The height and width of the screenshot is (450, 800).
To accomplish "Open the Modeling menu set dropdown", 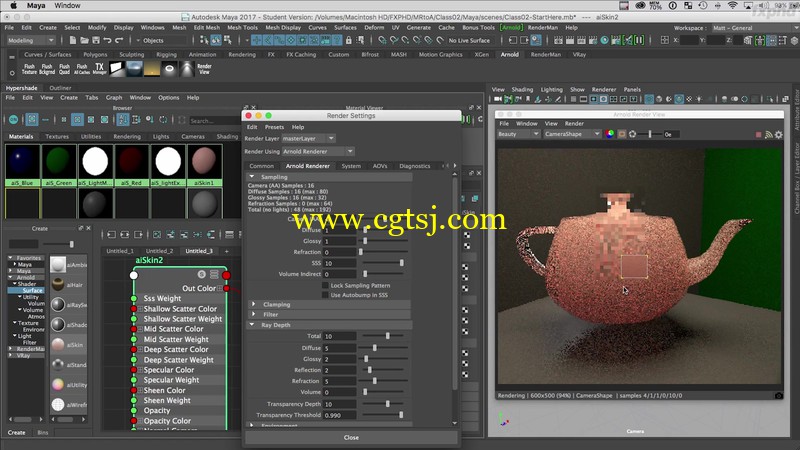I will click(30, 40).
